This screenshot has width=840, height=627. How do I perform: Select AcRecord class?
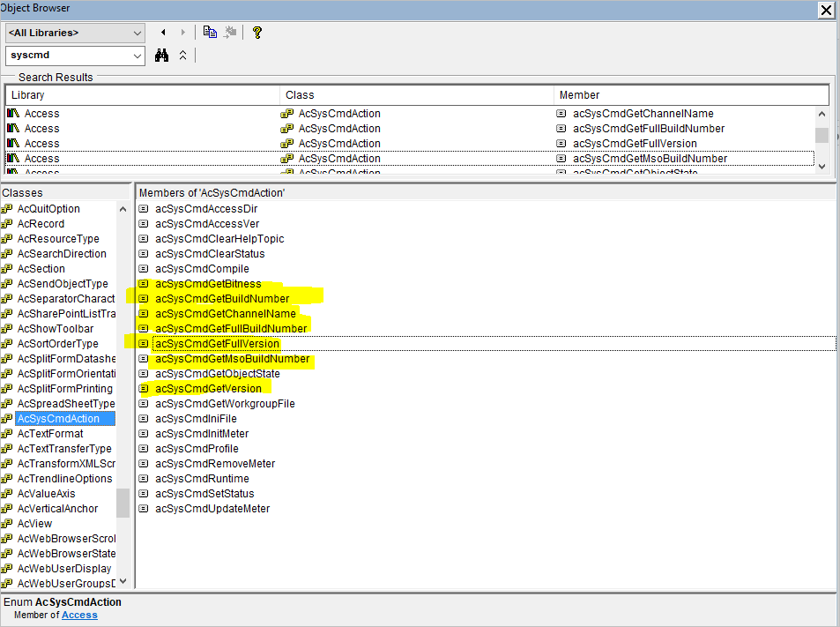click(x=41, y=224)
